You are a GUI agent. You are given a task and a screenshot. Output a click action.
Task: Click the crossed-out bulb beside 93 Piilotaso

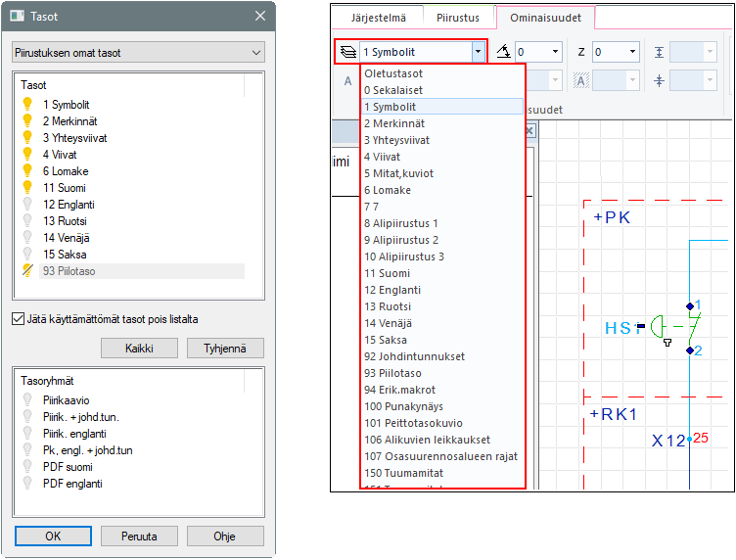point(27,271)
